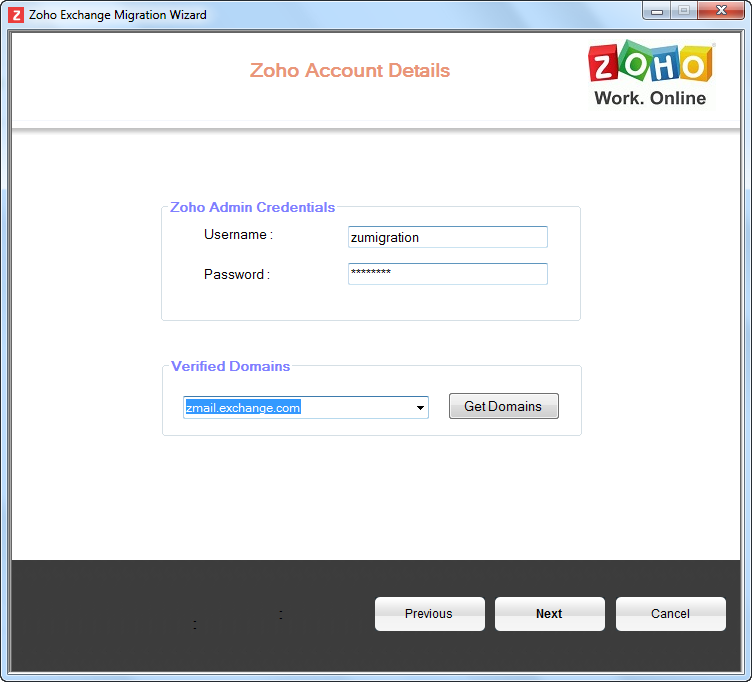Click the window title text
Viewport: 752px width, 682px height.
[118, 15]
